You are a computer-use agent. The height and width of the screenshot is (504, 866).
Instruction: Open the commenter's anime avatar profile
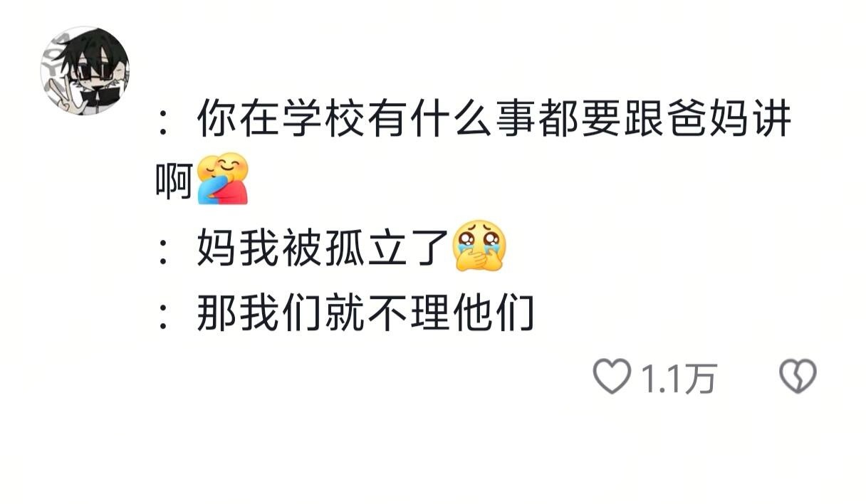tap(85, 70)
